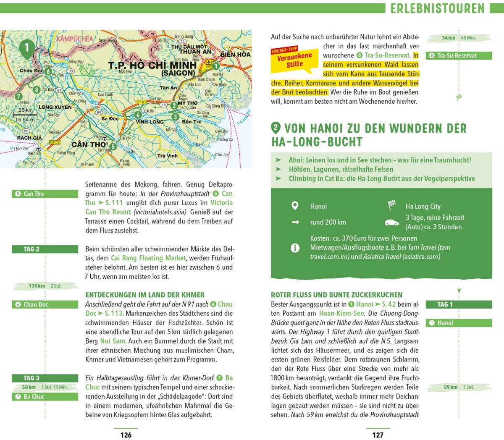Viewport: 504px width, 440px height.
Task: Open the Cai Rang Floating Market link
Action: (148, 258)
